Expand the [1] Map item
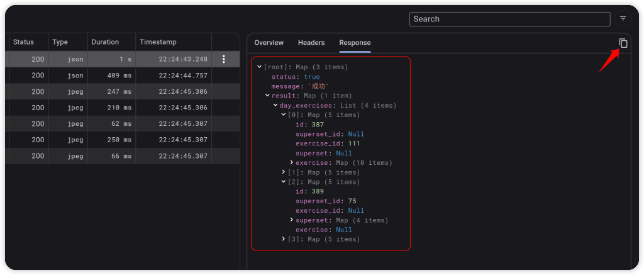The width and height of the screenshot is (644, 275). (x=284, y=172)
